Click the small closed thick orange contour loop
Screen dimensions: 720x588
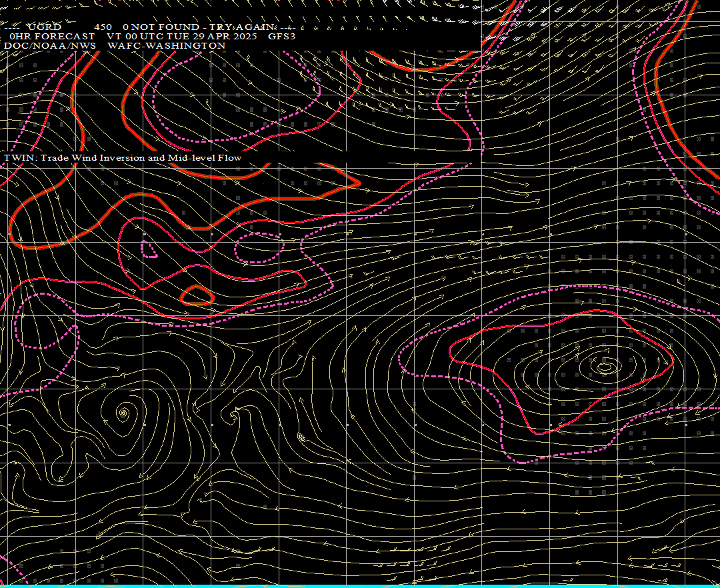click(197, 295)
